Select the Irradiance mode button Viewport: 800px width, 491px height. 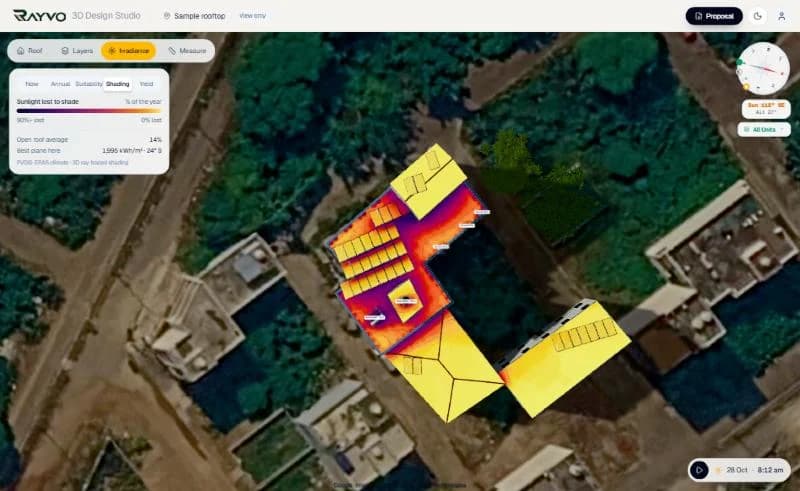(128, 51)
